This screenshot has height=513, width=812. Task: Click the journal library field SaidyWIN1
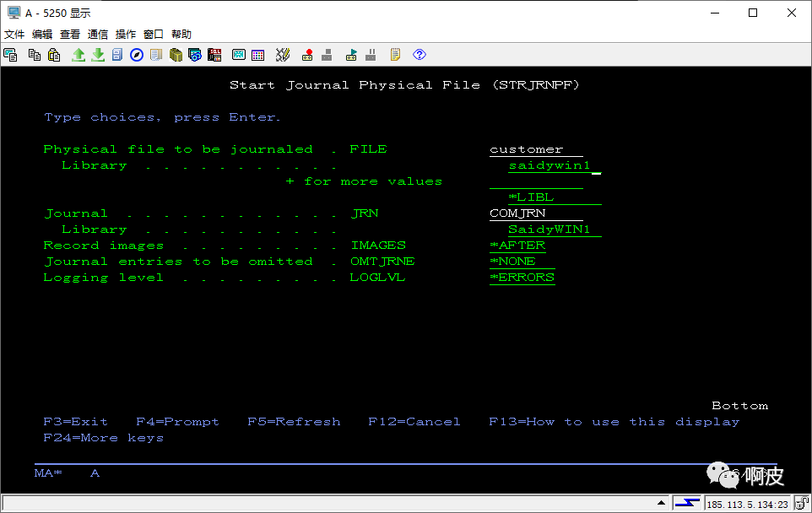pos(555,229)
